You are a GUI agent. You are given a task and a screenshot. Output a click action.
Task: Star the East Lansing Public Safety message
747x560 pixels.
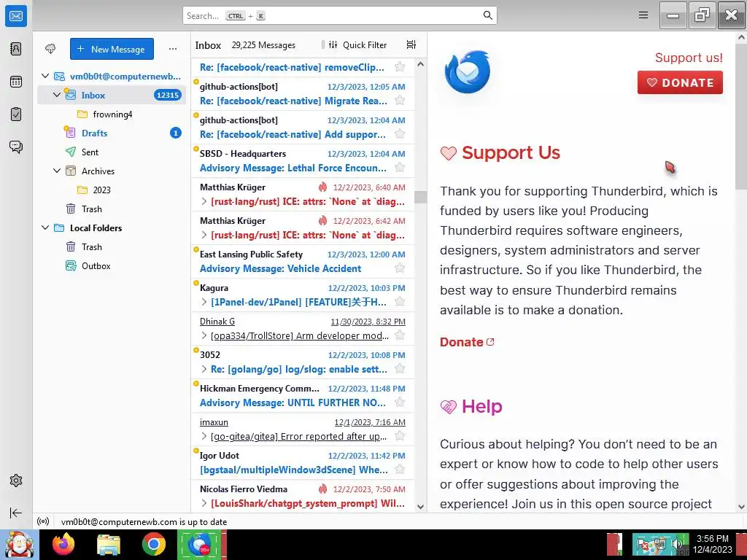coord(400,268)
